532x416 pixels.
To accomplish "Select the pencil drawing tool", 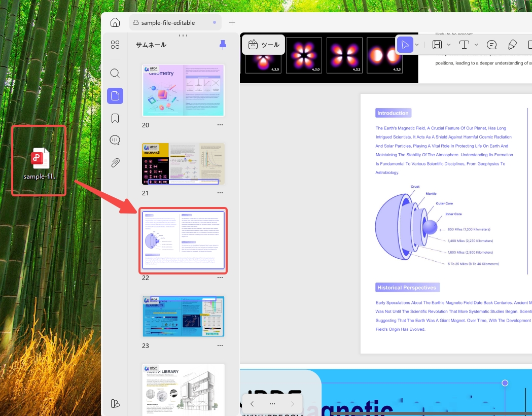I will (x=512, y=45).
